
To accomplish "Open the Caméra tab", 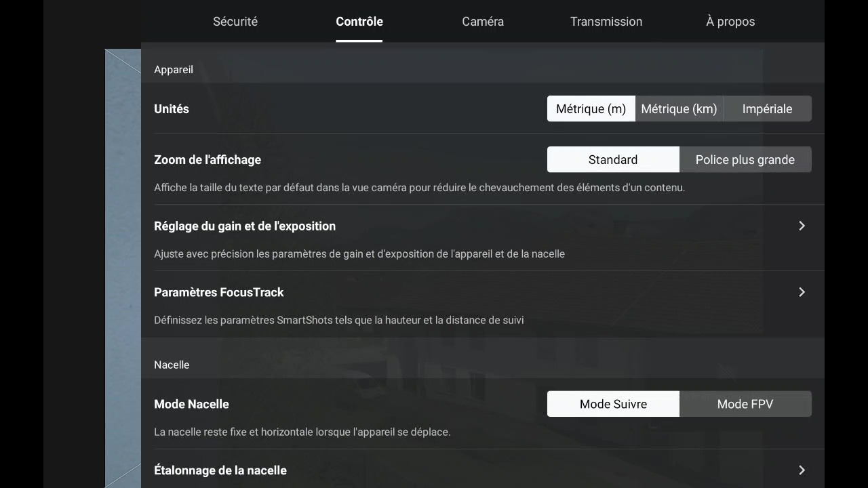I will (x=483, y=22).
